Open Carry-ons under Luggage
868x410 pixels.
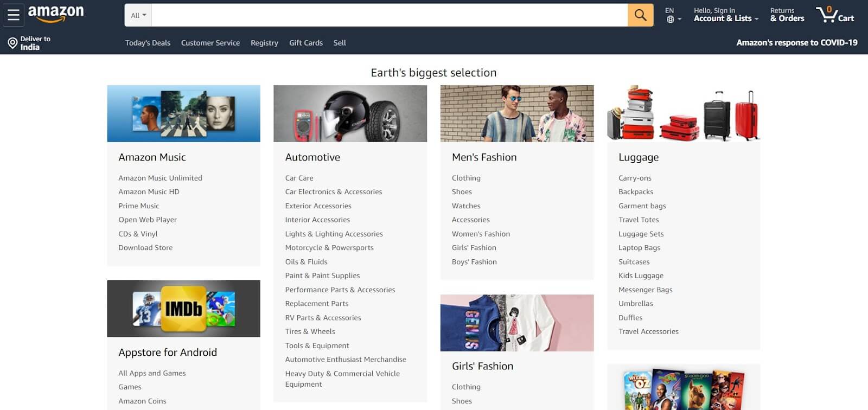click(x=635, y=178)
